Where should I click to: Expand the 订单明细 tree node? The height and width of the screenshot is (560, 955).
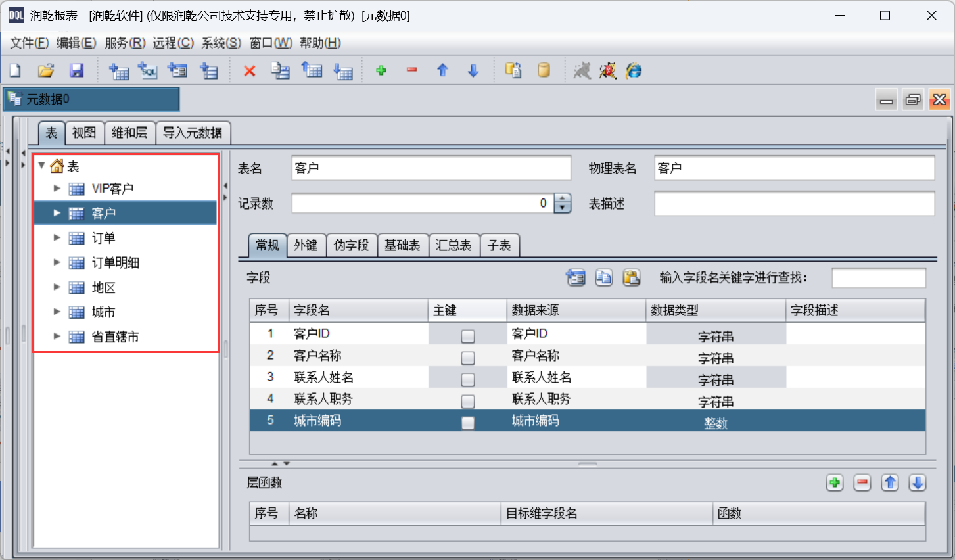pos(57,263)
